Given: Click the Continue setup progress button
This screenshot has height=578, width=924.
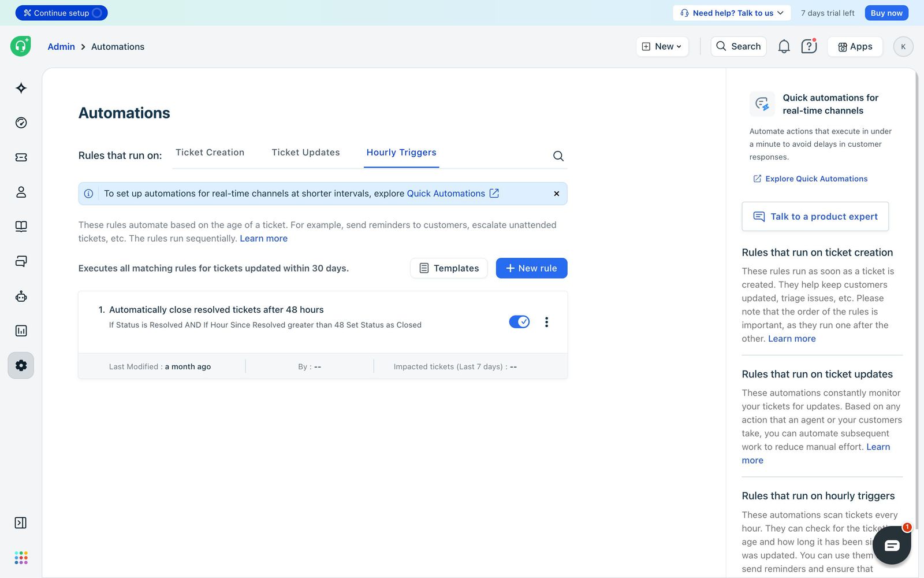Looking at the screenshot, I should pos(61,13).
